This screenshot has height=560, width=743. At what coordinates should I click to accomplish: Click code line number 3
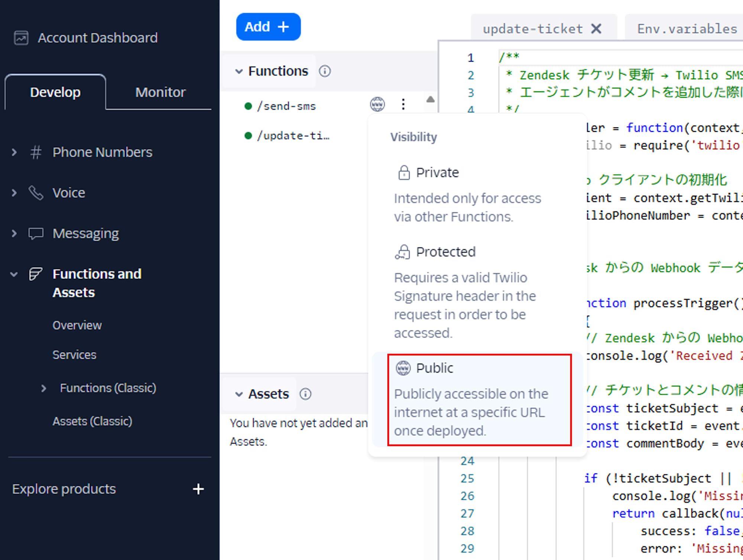[470, 92]
